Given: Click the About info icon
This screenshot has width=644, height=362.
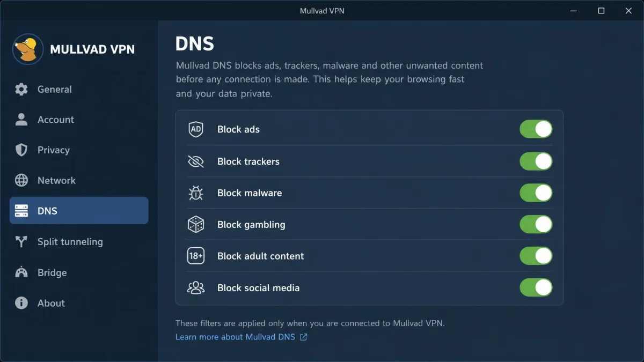Looking at the screenshot, I should [x=21, y=303].
